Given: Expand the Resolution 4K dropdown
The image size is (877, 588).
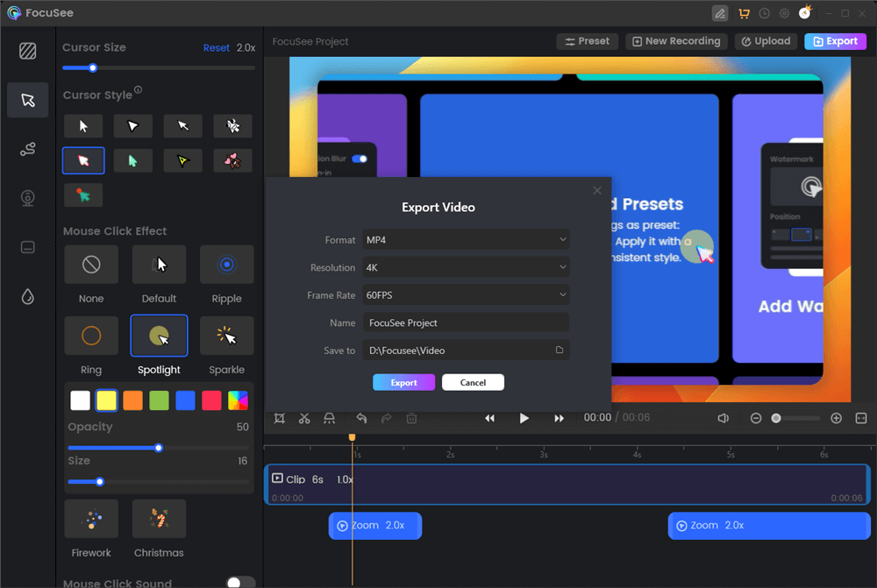Looking at the screenshot, I should pos(466,268).
